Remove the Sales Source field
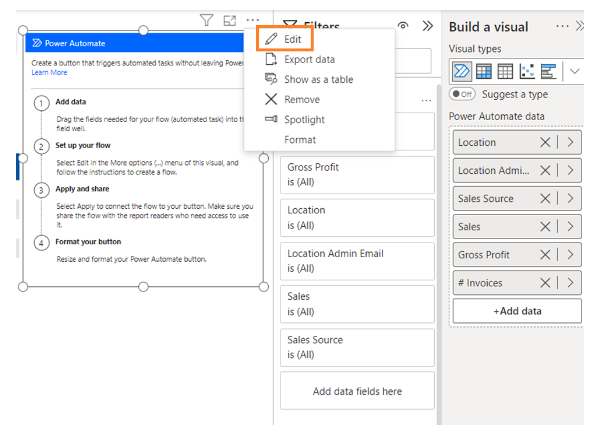This screenshot has width=596, height=440. tap(545, 199)
